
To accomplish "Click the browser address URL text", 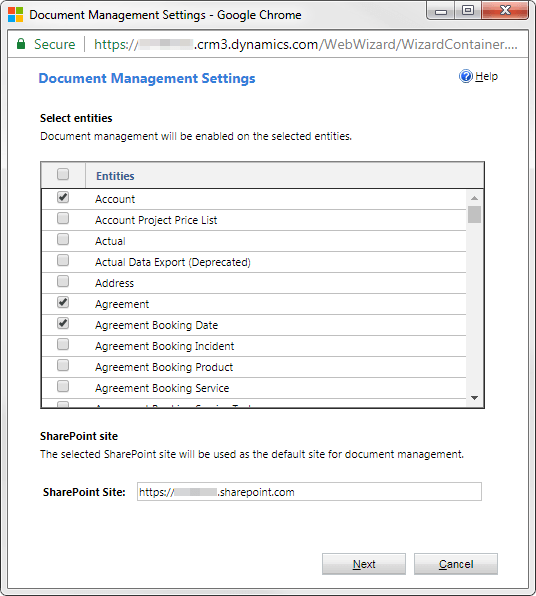I will click(x=306, y=44).
